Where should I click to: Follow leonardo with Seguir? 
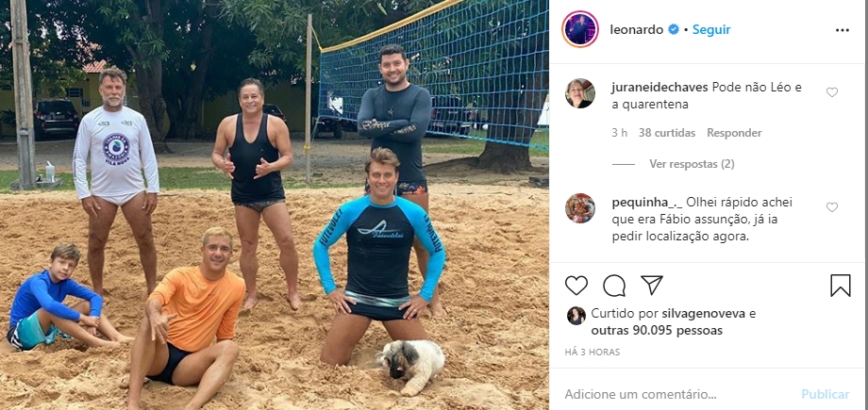pyautogui.click(x=711, y=30)
